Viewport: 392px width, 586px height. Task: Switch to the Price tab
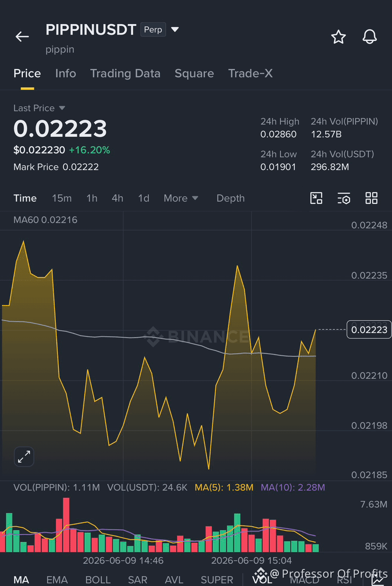click(x=27, y=73)
